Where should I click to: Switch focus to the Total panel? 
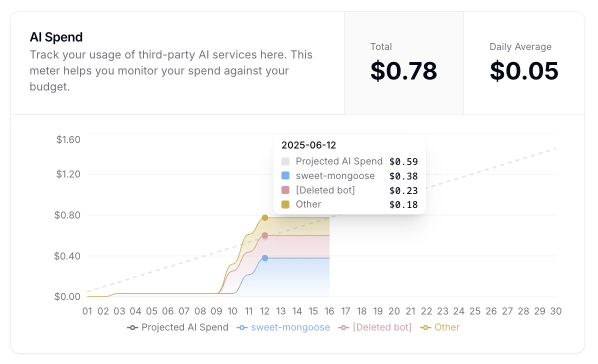[404, 62]
